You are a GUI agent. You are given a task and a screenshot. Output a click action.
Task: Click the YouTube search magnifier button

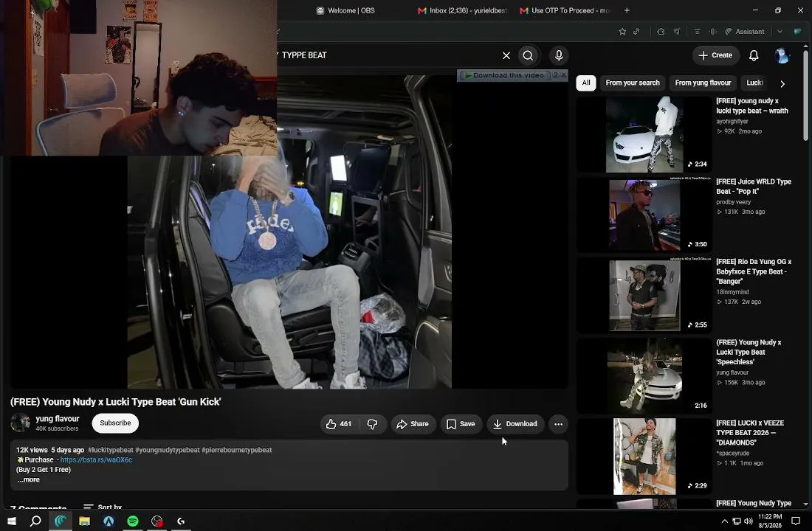pos(528,55)
